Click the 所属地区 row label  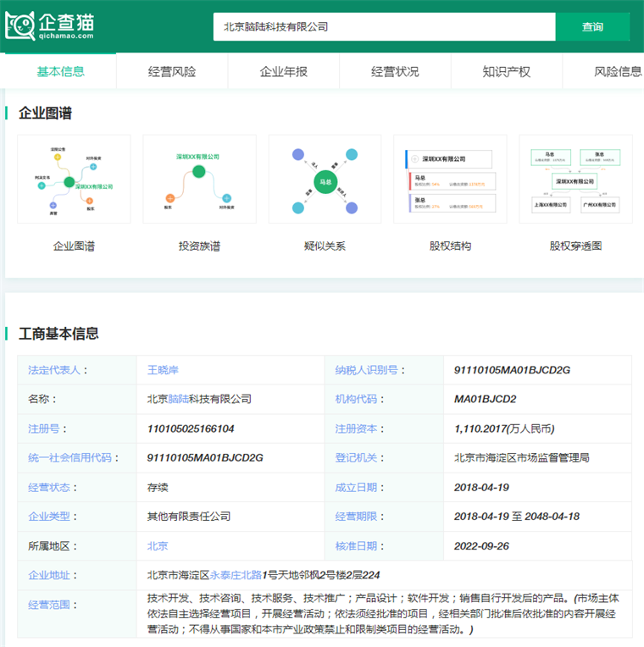[53, 546]
